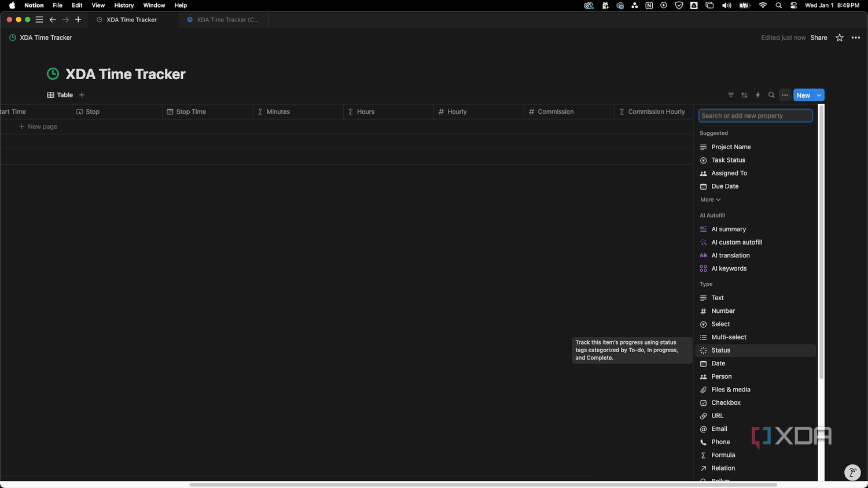Open the Stop Time column header menu

point(208,112)
